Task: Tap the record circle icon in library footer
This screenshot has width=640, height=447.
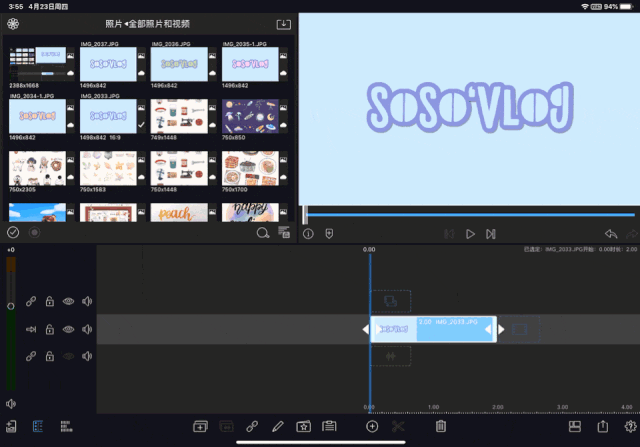Action: click(34, 232)
